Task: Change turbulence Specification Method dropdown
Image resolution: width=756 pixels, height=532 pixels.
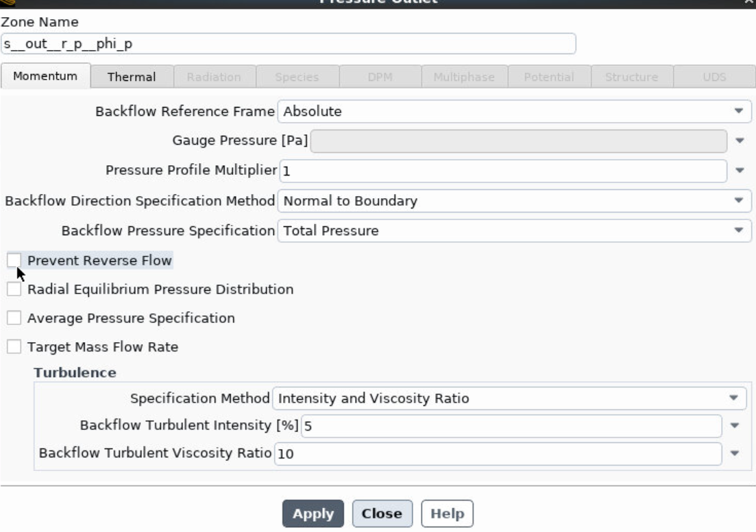Action: tap(509, 398)
